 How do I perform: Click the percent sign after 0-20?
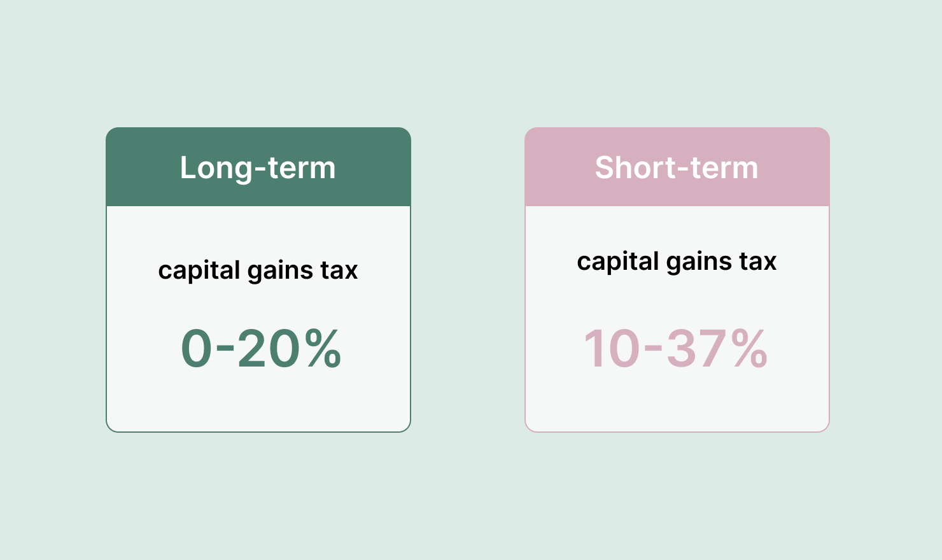pyautogui.click(x=323, y=349)
